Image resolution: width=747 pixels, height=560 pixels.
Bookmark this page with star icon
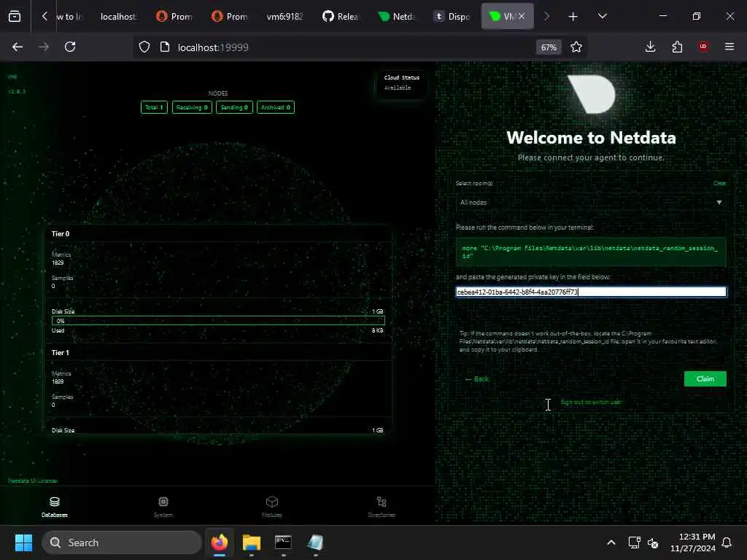576,47
